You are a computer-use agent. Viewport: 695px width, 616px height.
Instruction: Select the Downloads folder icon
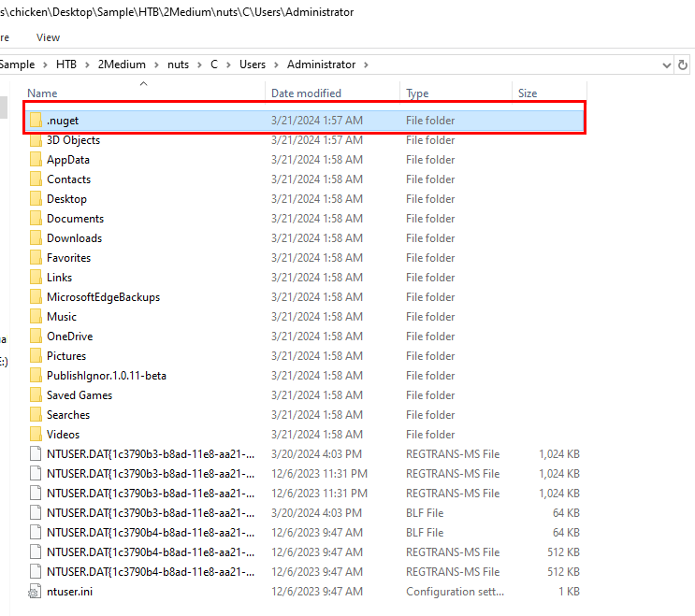click(x=36, y=238)
